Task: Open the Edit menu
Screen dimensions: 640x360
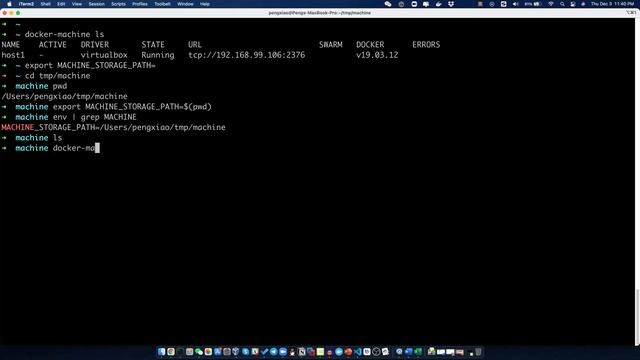Action: tap(61, 4)
